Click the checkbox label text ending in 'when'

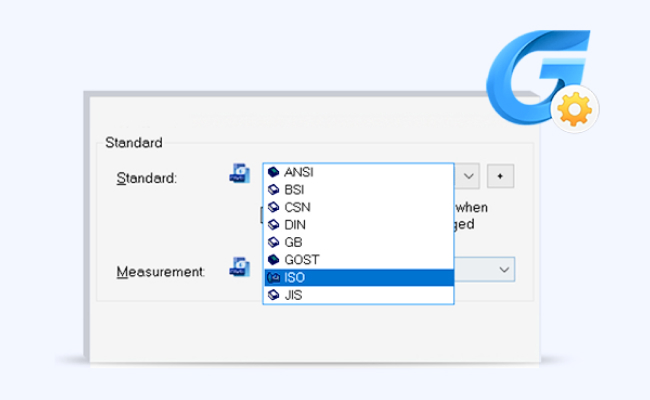pos(471,207)
